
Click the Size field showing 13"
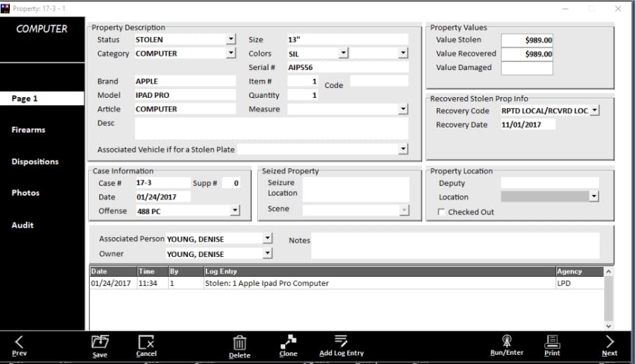click(347, 39)
